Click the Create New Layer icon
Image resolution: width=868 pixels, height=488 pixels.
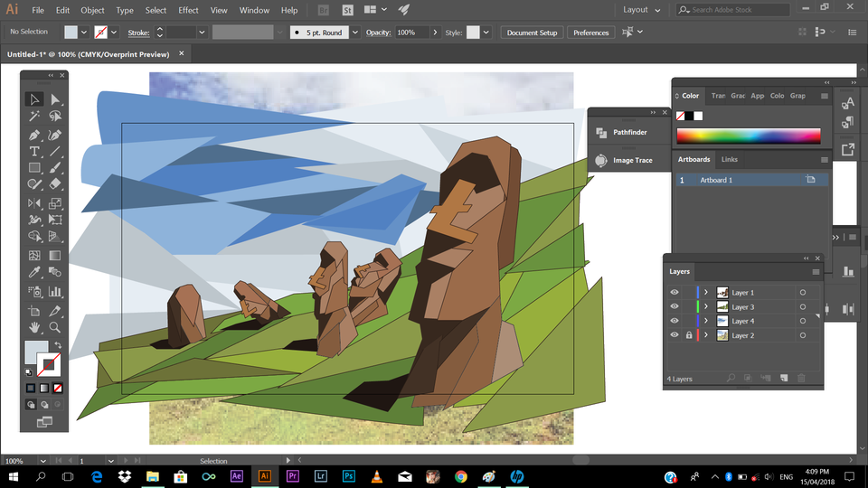(x=785, y=378)
